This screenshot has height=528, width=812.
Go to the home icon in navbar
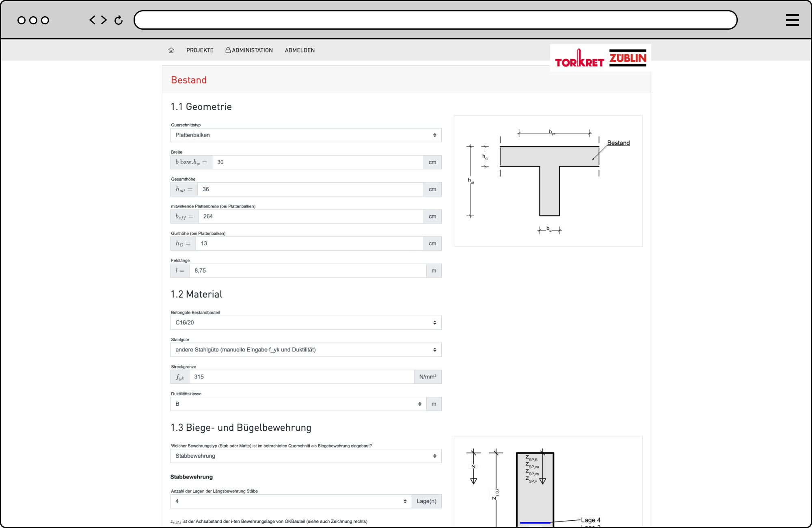click(171, 50)
